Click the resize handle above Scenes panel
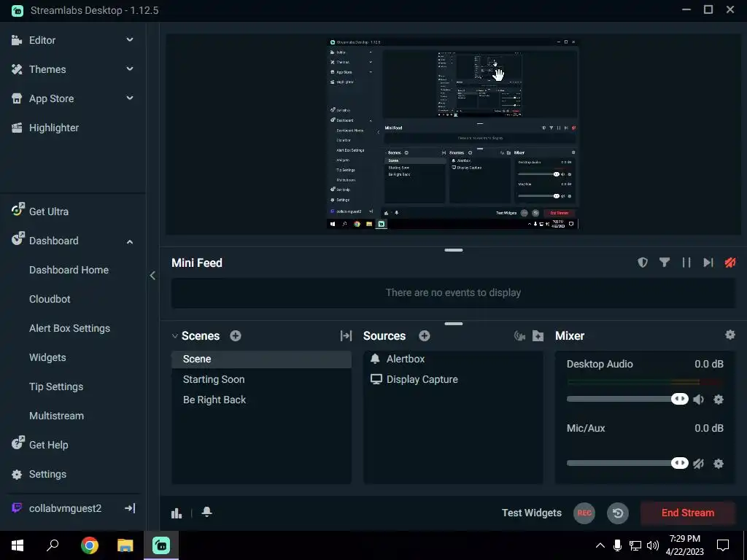 [x=454, y=324]
